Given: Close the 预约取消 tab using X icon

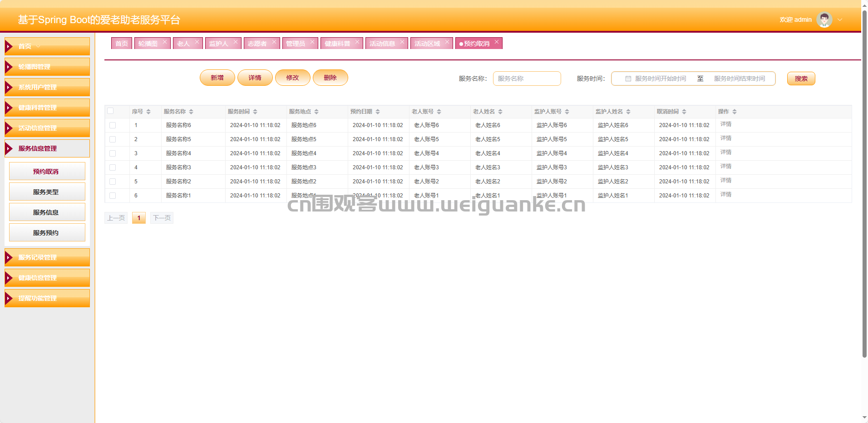Looking at the screenshot, I should (x=497, y=42).
